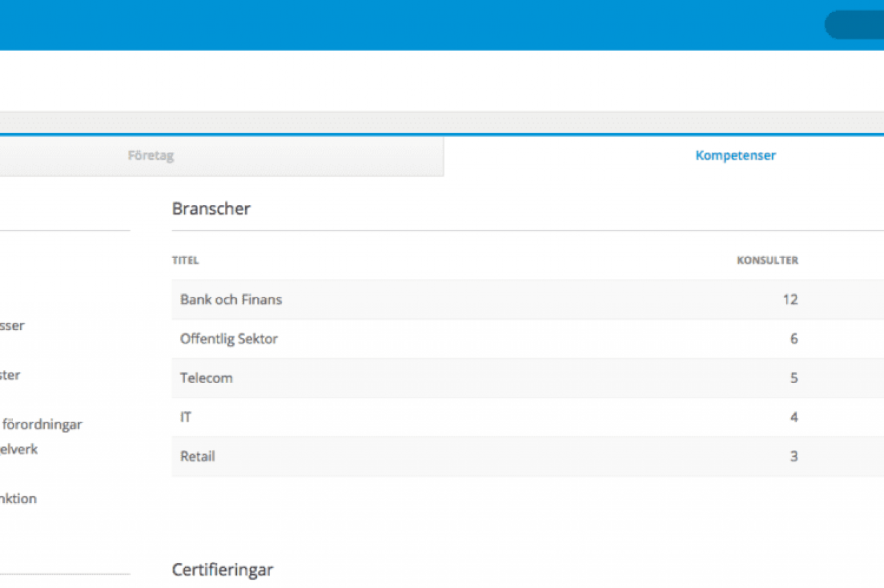The height and width of the screenshot is (588, 884).
Task: Open the Retail industry entry
Action: coord(198,457)
